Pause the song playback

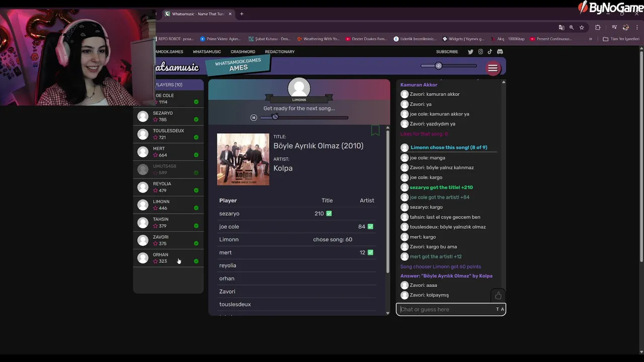click(x=254, y=118)
